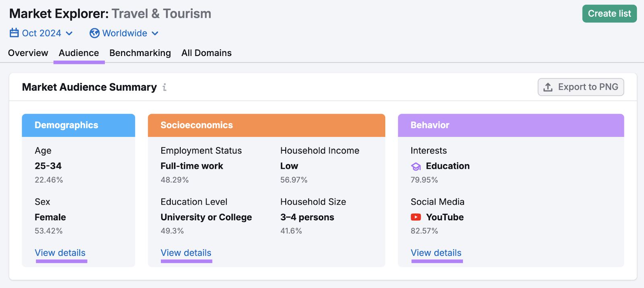Select the Audience tab
Image resolution: width=644 pixels, height=288 pixels.
point(79,53)
